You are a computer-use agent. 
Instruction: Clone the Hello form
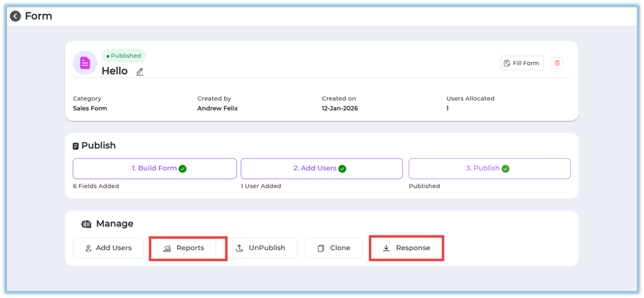(333, 248)
